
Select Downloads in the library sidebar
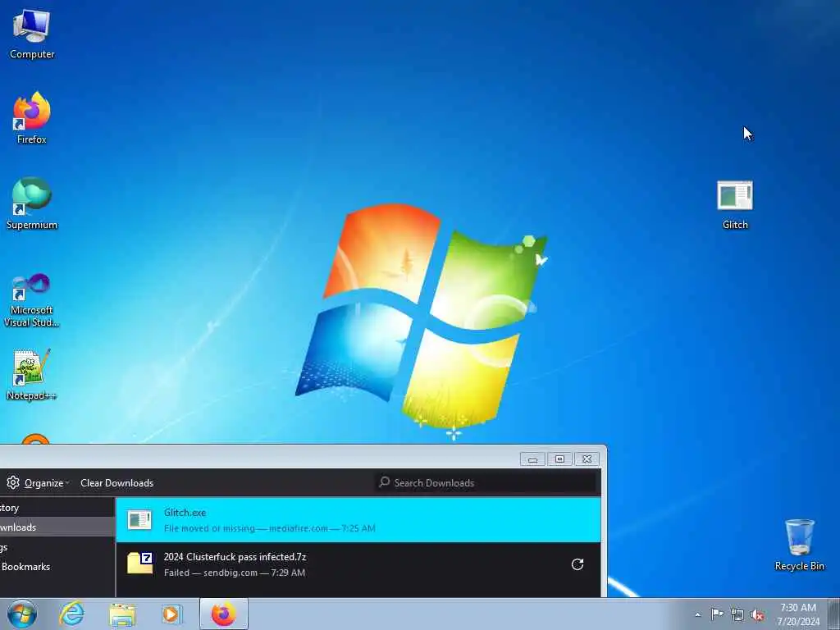coord(57,527)
